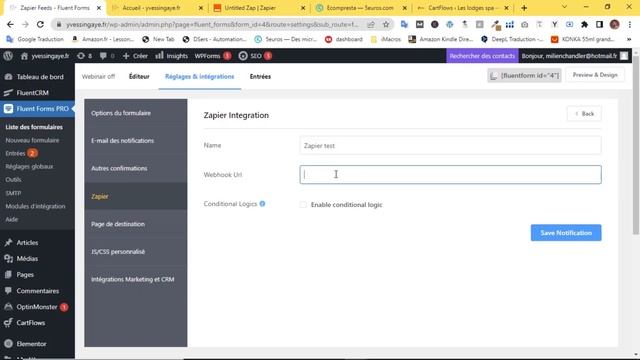The width and height of the screenshot is (640, 360).
Task: Click the browser address bar URL
Action: point(212,24)
